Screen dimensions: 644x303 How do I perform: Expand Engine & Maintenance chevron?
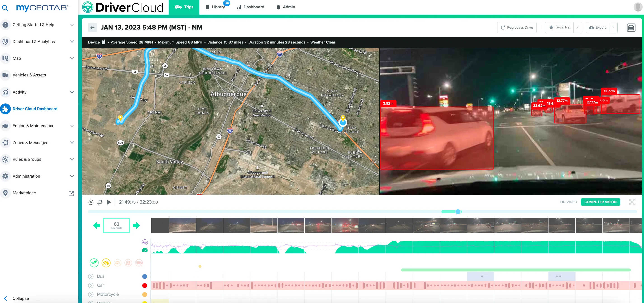click(72, 126)
